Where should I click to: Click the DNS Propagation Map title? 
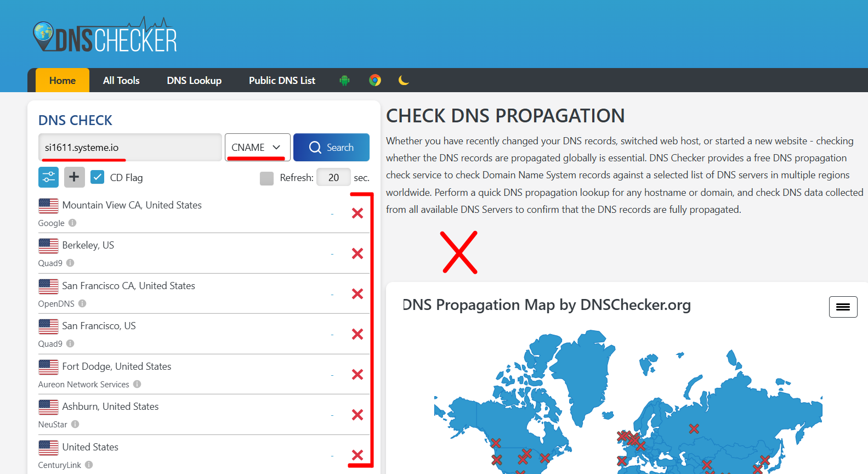(x=547, y=305)
